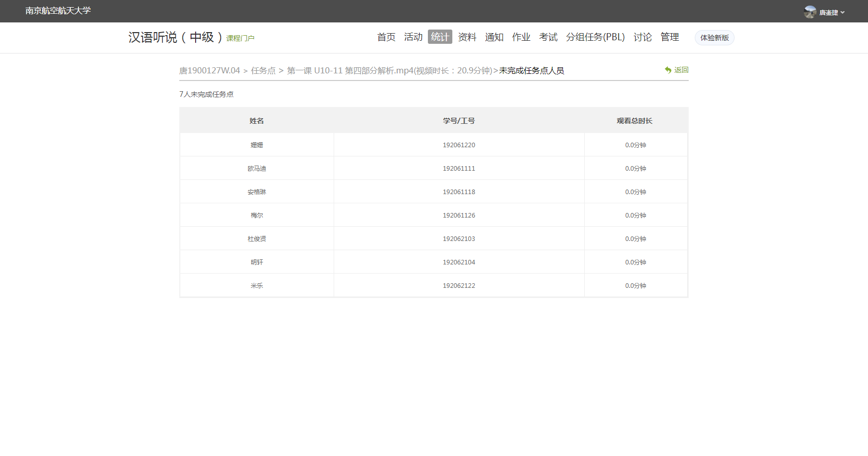The image size is (868, 456).
Task: Go to the 通知 tab
Action: click(494, 37)
